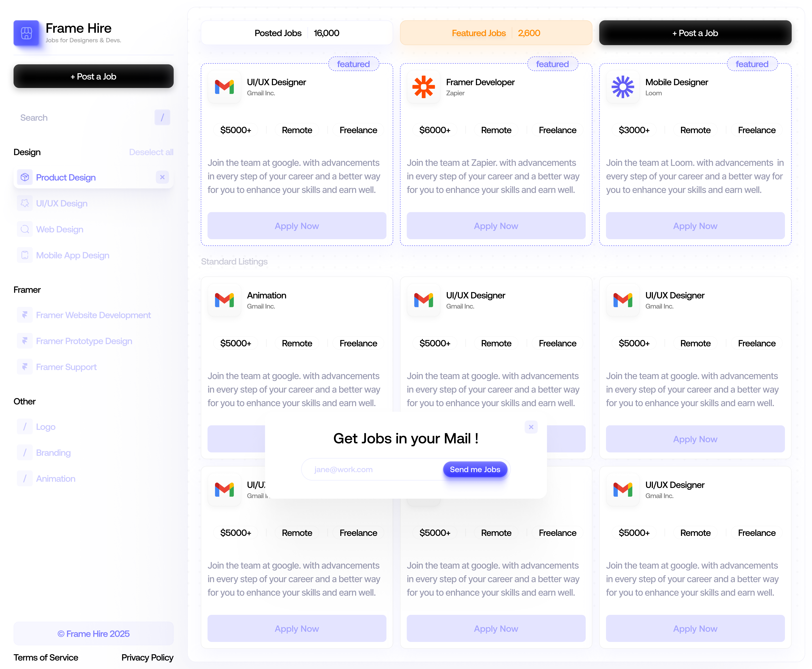The height and width of the screenshot is (669, 812).
Task: Select the Featured Jobs tab
Action: point(496,33)
